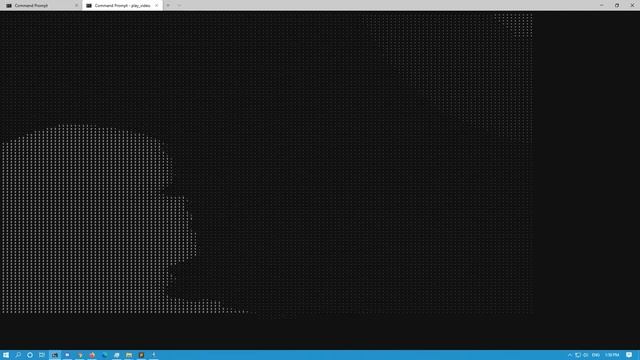
Task: Open the Microsoft Edge icon on taskbar
Action: [x=104, y=355]
